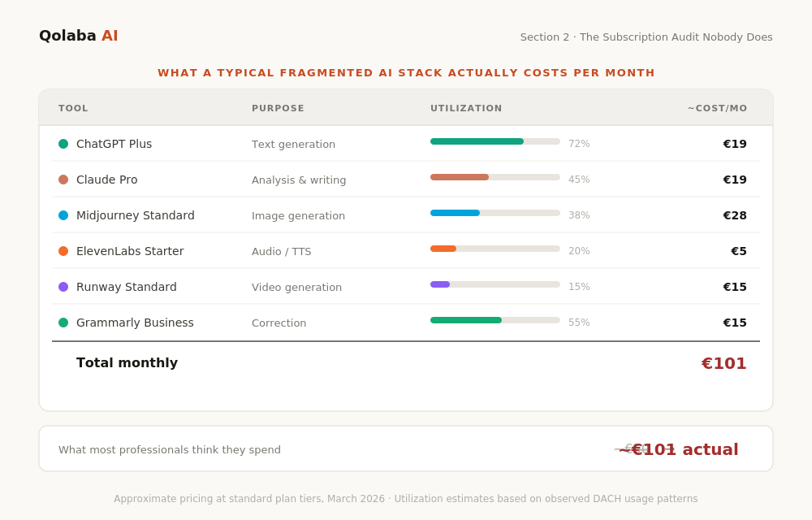Screen dimensions: 812x520
Task: Click the TOOL column header
Action: pyautogui.click(x=73, y=108)
